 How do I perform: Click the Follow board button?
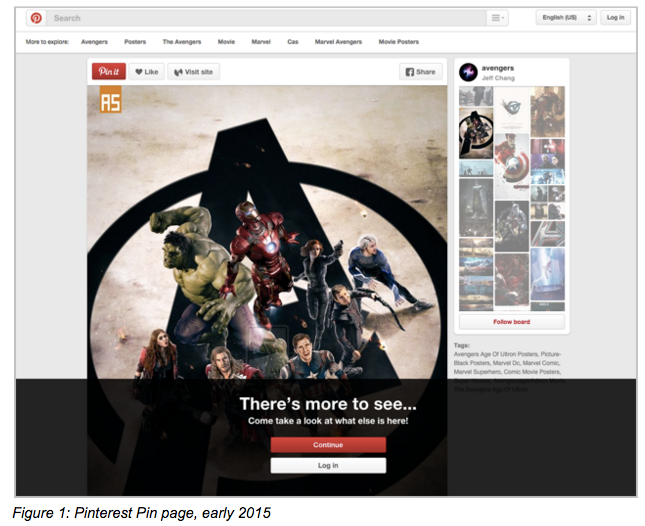tap(511, 322)
